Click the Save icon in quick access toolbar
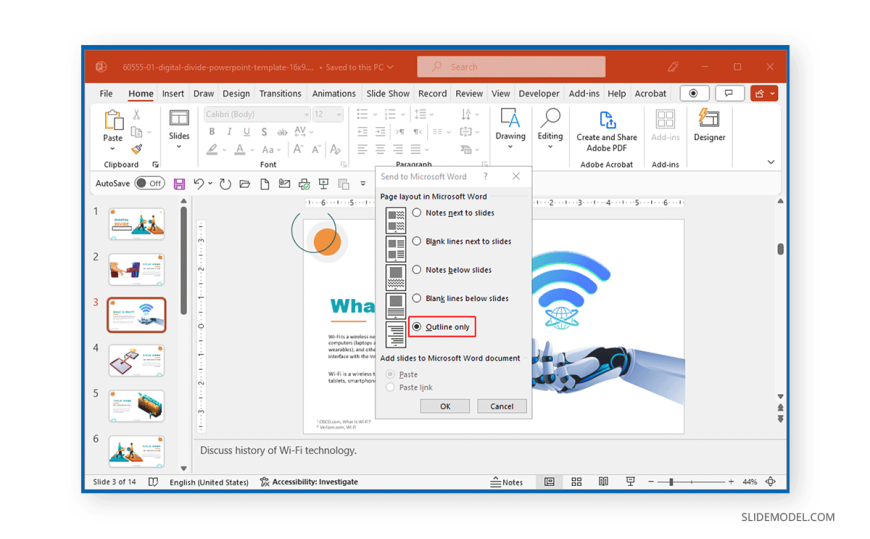 179,184
